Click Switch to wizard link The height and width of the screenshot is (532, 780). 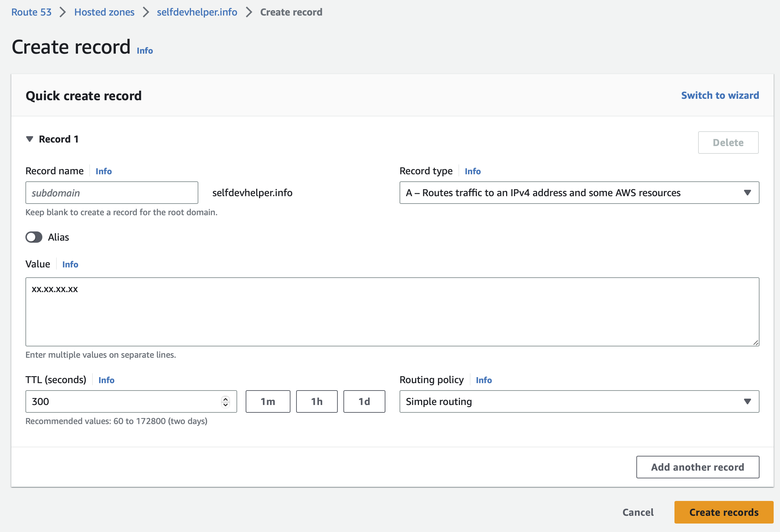tap(720, 95)
